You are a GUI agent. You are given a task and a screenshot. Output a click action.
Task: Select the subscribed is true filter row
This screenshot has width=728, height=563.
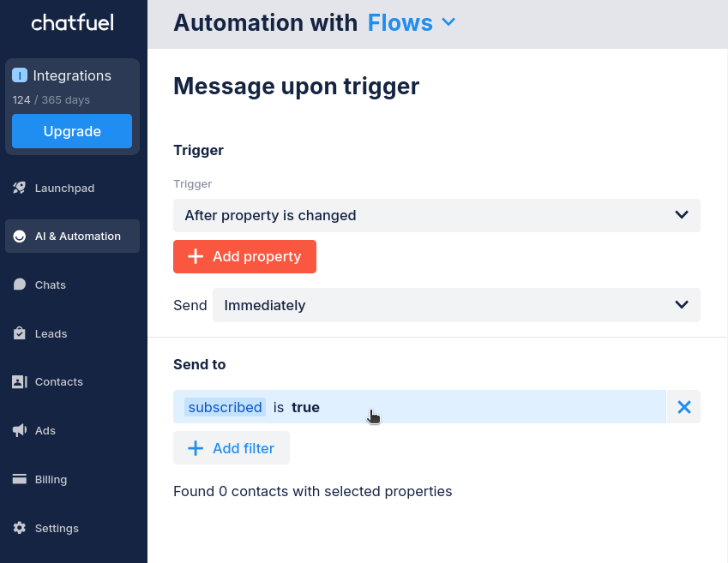pyautogui.click(x=419, y=407)
